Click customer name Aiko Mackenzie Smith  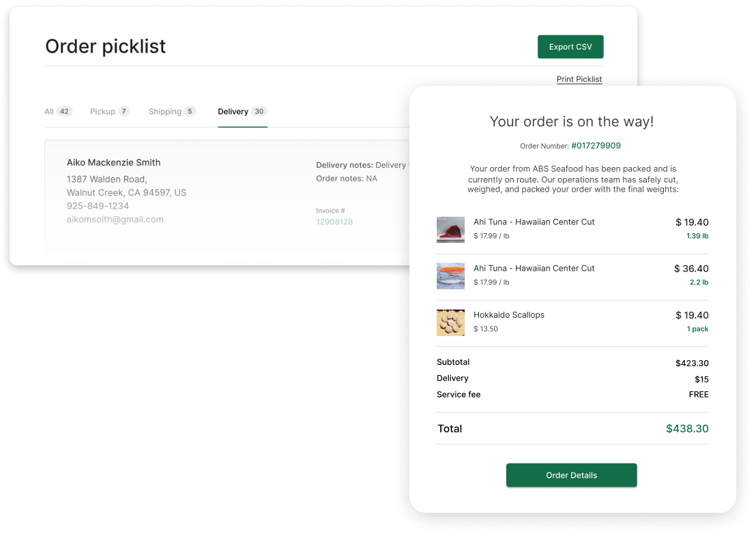113,162
